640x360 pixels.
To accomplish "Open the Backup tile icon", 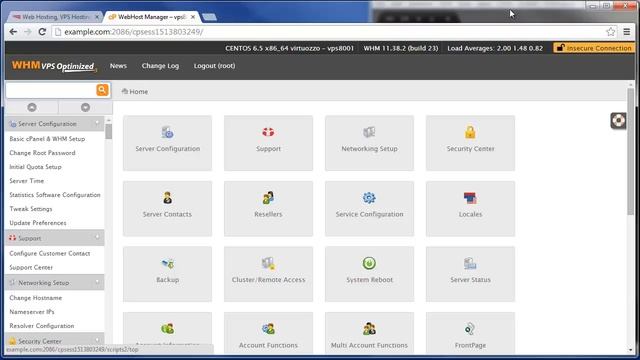I will point(167,264).
